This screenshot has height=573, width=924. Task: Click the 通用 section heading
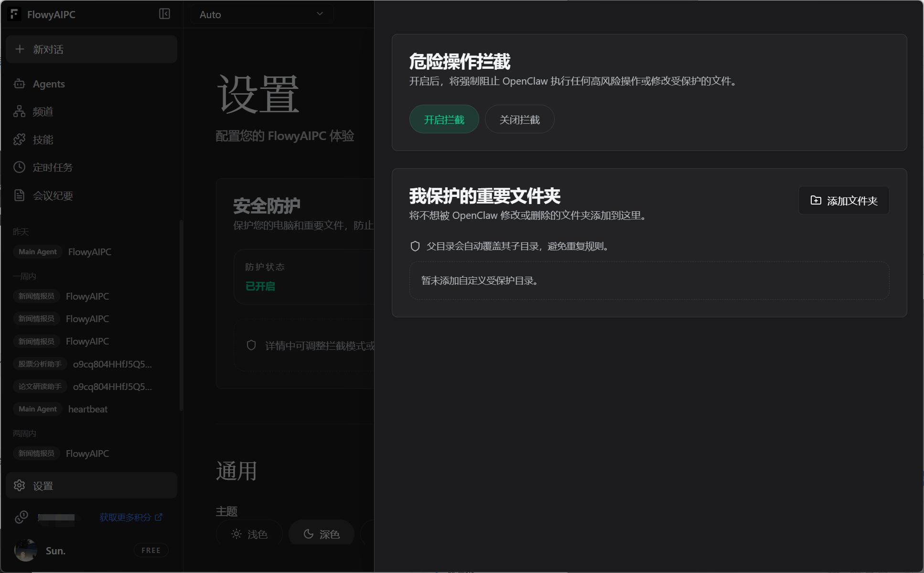click(236, 471)
